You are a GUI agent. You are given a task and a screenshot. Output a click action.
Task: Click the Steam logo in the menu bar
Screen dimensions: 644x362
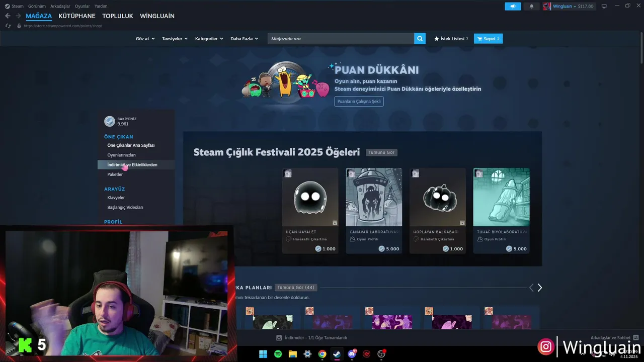pos(7,6)
